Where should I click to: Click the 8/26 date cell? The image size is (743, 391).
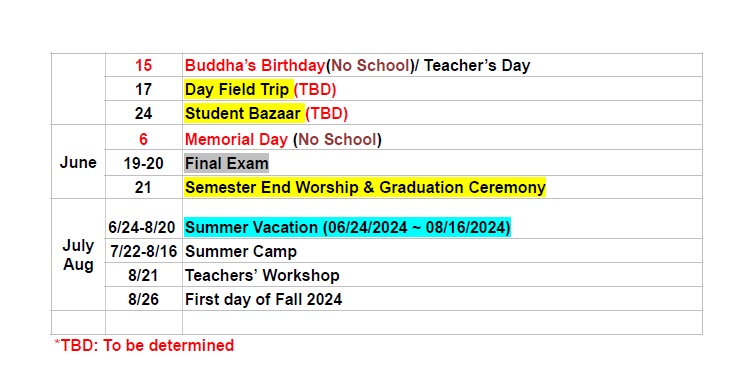coord(143,300)
